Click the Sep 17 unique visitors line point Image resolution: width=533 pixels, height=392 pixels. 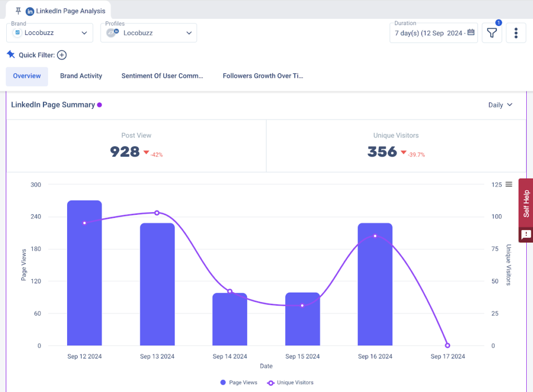(447, 345)
